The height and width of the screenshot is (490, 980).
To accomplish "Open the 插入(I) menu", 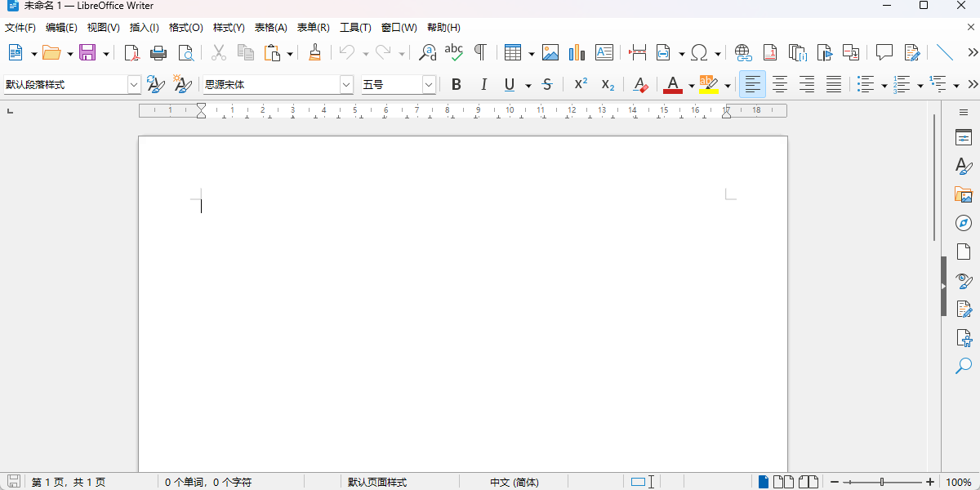I will point(144,27).
